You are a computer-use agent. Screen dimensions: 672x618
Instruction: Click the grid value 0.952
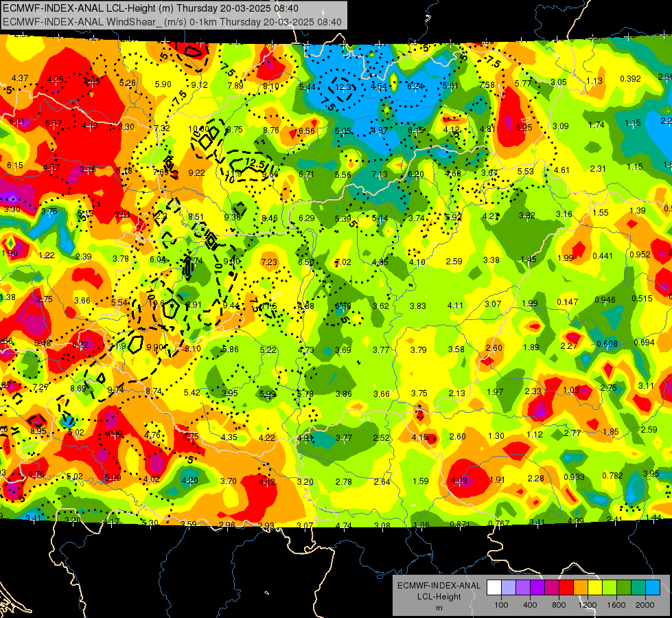[x=640, y=254]
